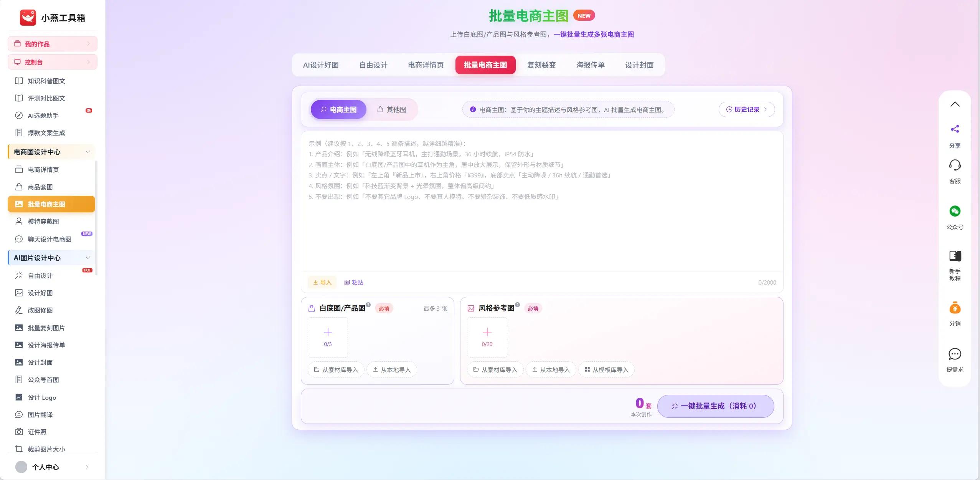Switch to 复刻裂变 tab
The height and width of the screenshot is (480, 980).
coord(541,65)
